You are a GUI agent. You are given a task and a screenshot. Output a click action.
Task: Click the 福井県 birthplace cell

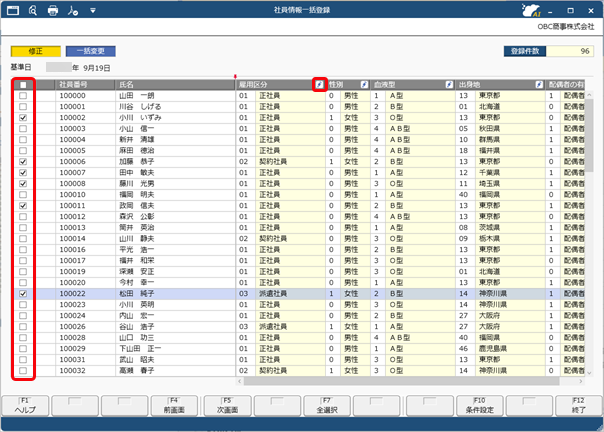[510, 151]
